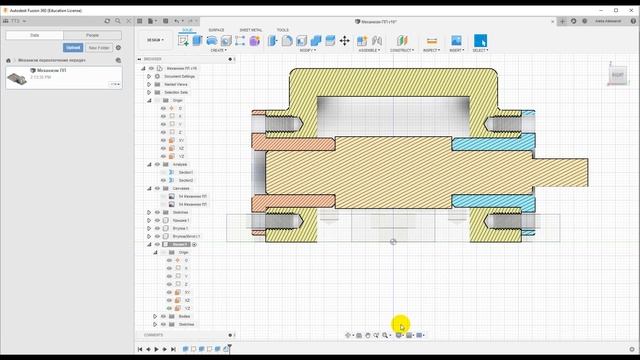
Task: Select the Joint tool
Action: click(x=377, y=40)
